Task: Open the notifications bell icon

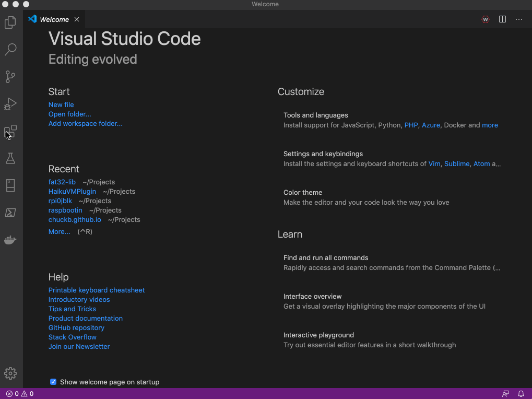Action: [521, 394]
